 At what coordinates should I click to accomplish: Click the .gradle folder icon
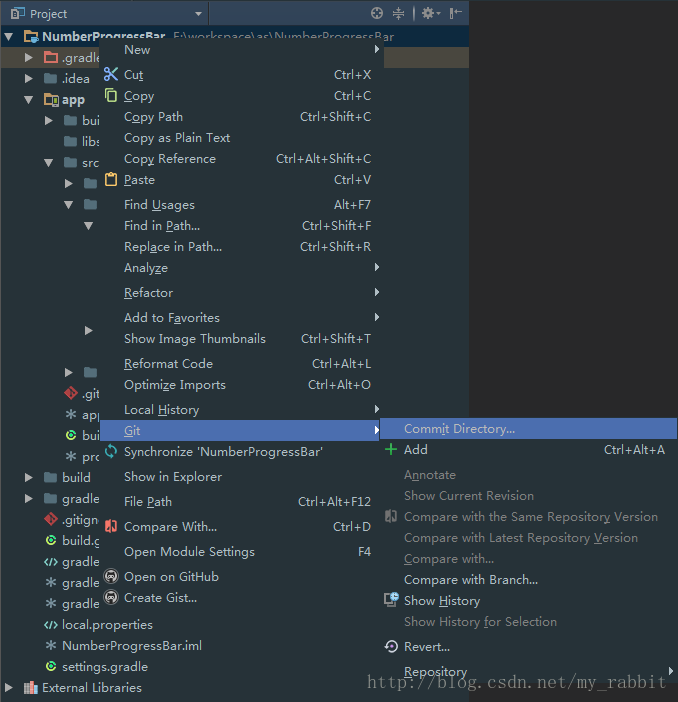click(51, 57)
